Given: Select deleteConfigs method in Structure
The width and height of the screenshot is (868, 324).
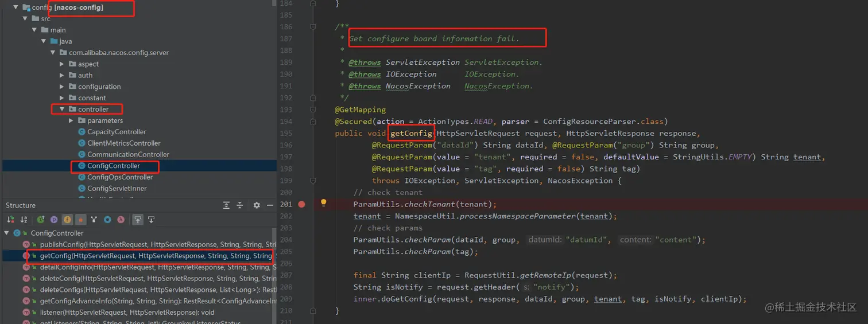Looking at the screenshot, I should pyautogui.click(x=158, y=290).
